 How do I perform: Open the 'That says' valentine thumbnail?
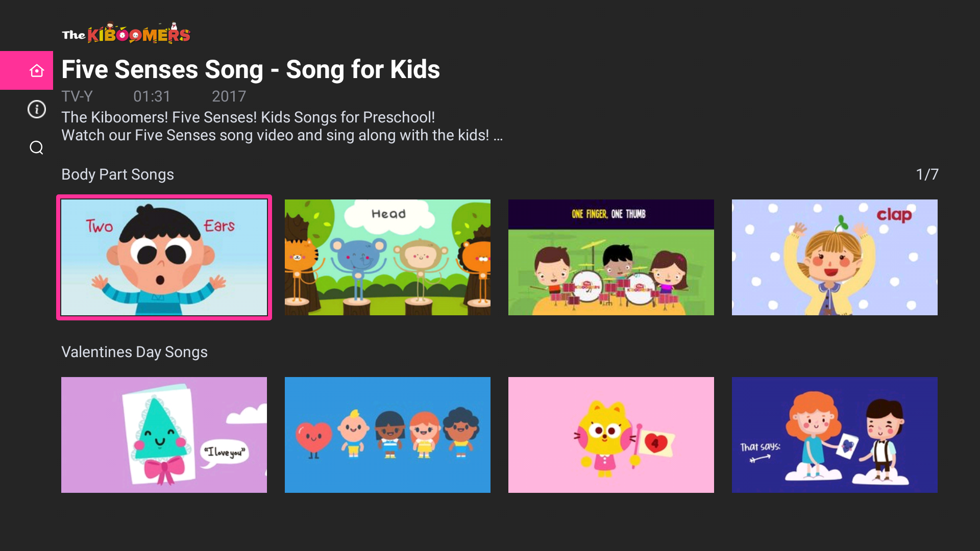[834, 435]
